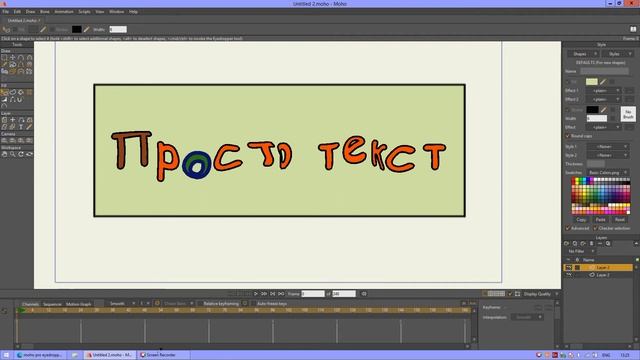The width and height of the screenshot is (640, 360).
Task: Select the Zoom Camera tool
Action: click(13, 140)
